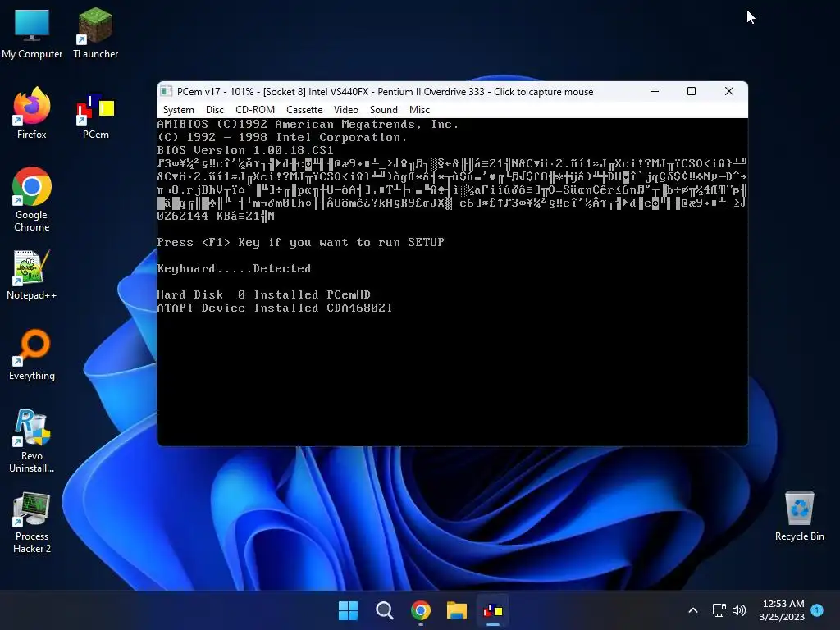Click the 'BIOS Version 1.00.18.CS1' line
This screenshot has height=630, width=840.
click(x=245, y=151)
